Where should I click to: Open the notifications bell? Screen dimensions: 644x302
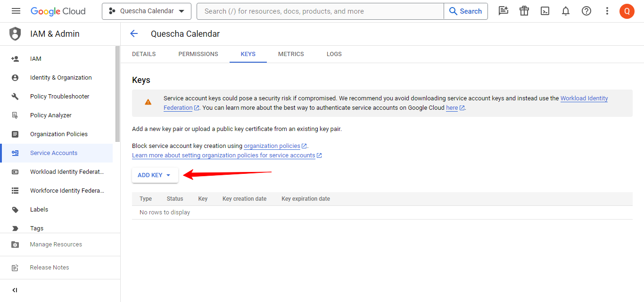[x=566, y=11]
